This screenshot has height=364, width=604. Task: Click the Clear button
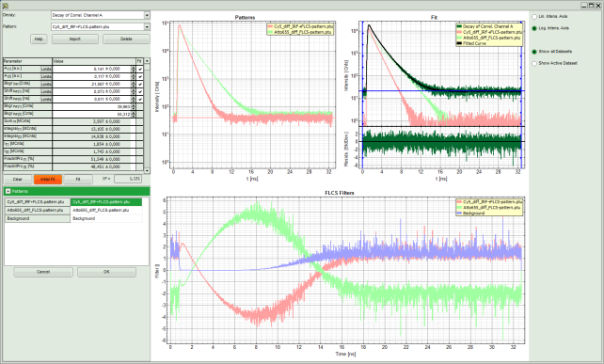(x=18, y=180)
